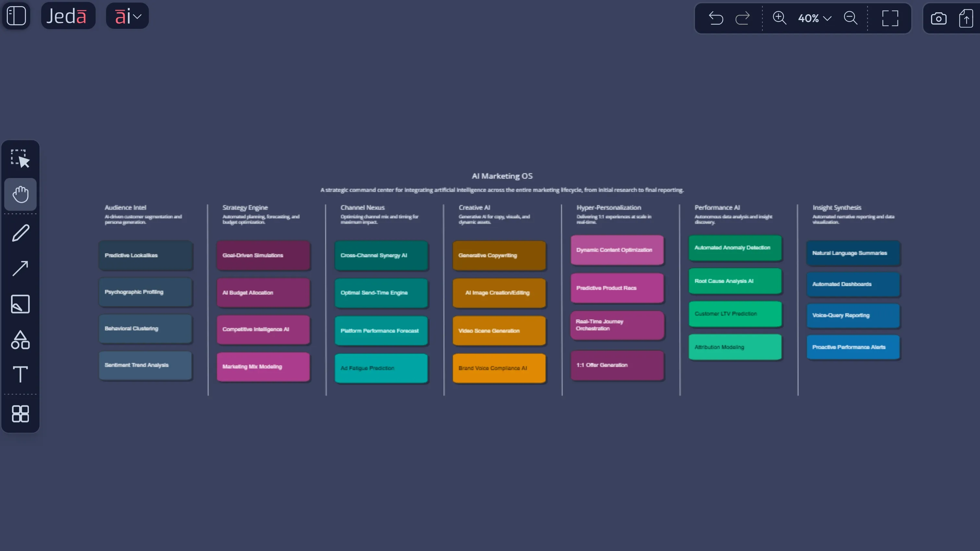The width and height of the screenshot is (980, 551).
Task: Toggle the left sidebar panel
Action: coord(16,16)
